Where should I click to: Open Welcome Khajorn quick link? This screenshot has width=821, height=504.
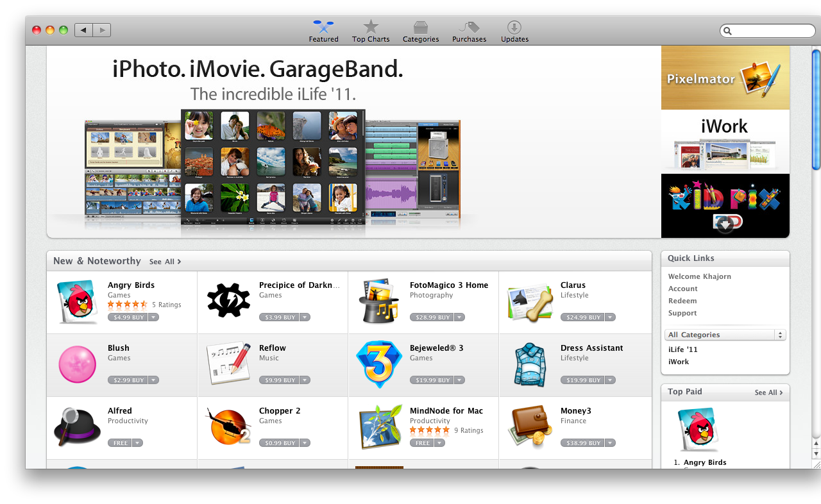[700, 276]
